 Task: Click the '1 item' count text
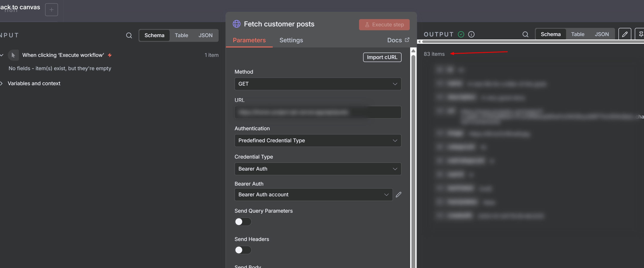(211, 55)
